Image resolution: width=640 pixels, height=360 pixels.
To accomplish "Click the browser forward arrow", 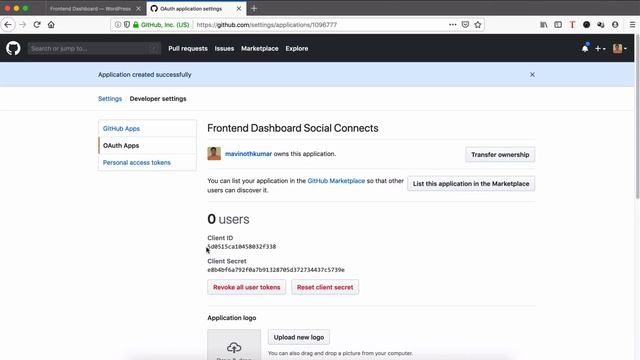I will tap(22, 24).
